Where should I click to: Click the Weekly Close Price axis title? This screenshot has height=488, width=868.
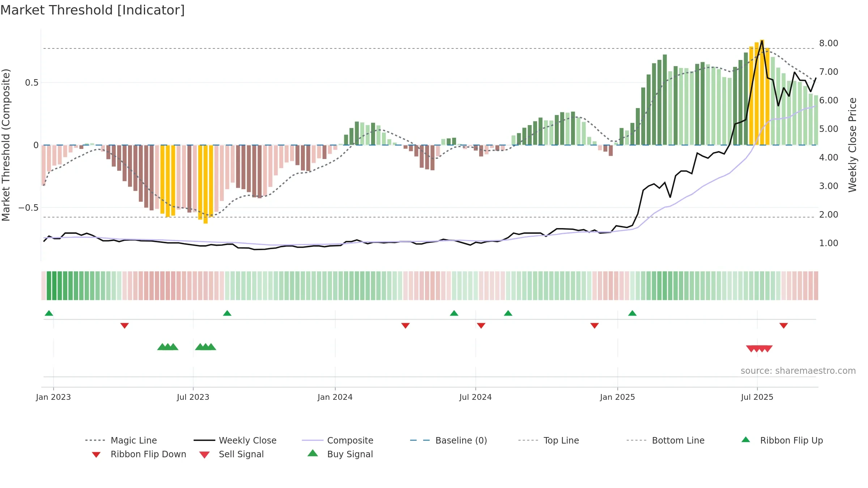pos(852,145)
